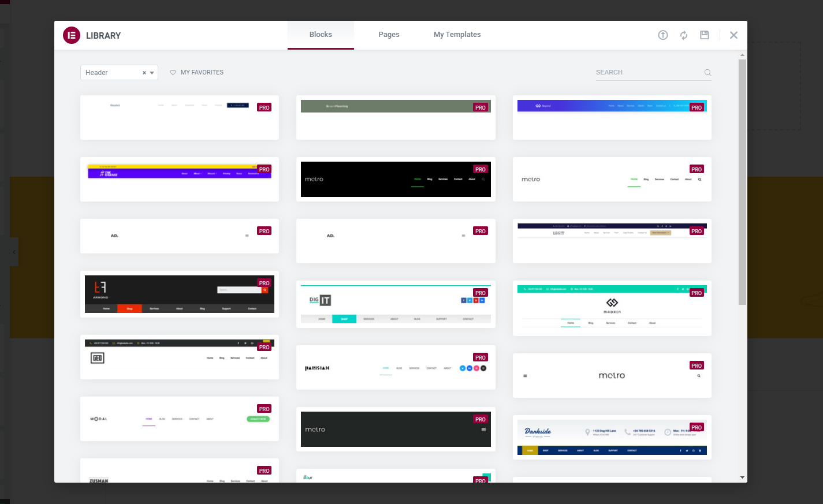Click the search magnifier icon
The image size is (823, 504).
707,73
